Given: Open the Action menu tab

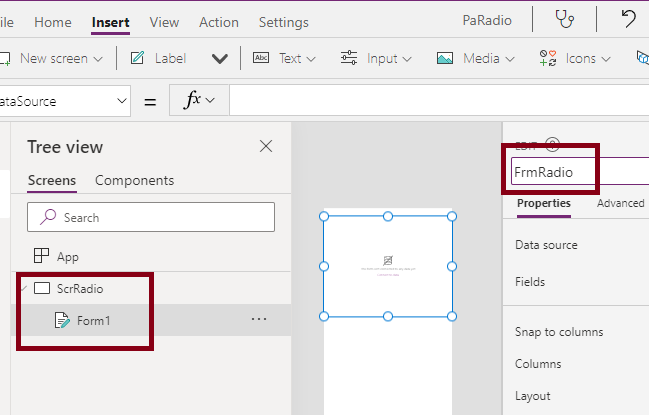Looking at the screenshot, I should (x=219, y=22).
